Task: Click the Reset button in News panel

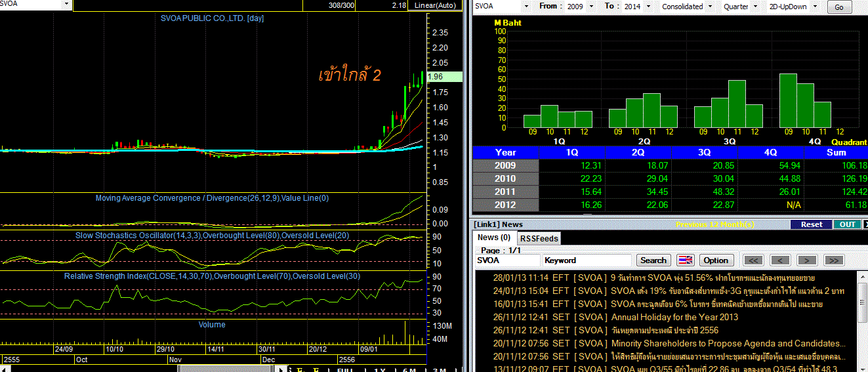Action: point(811,224)
